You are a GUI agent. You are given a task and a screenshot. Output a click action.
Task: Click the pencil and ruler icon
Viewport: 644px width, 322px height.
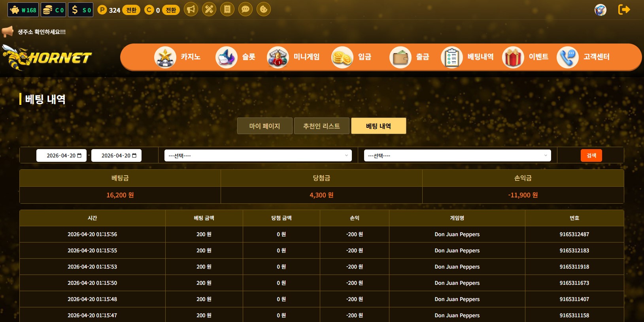[x=209, y=9]
